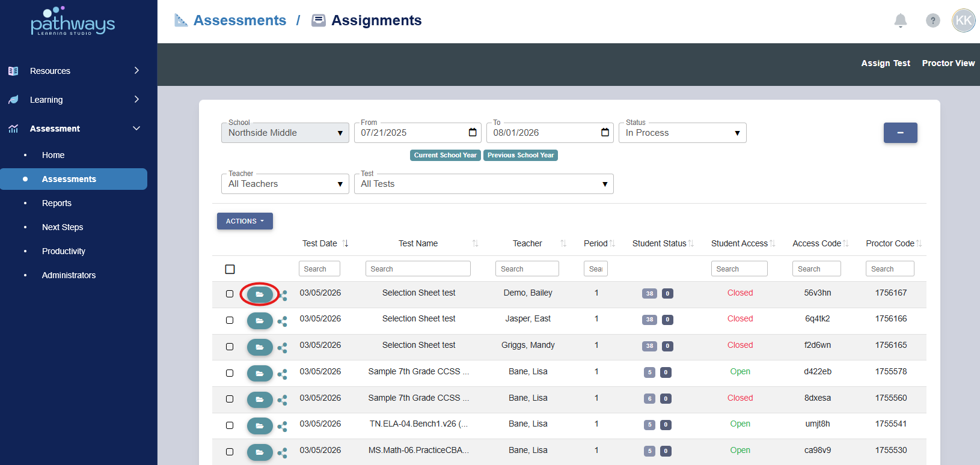This screenshot has width=980, height=465.
Task: Collapse filter panel with minus button
Action: 900,133
